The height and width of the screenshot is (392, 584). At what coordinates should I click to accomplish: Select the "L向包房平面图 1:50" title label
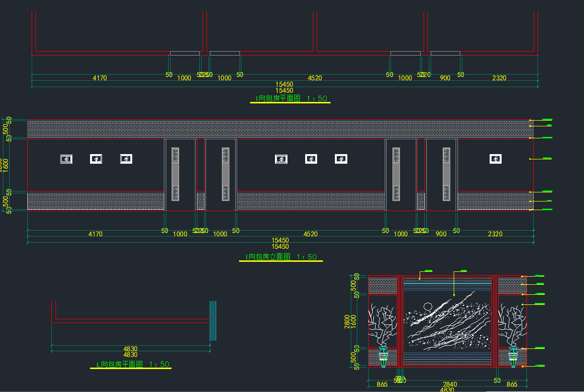click(131, 365)
